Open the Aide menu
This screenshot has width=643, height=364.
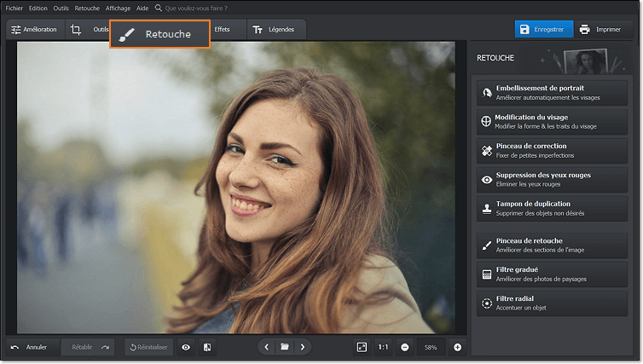[142, 9]
